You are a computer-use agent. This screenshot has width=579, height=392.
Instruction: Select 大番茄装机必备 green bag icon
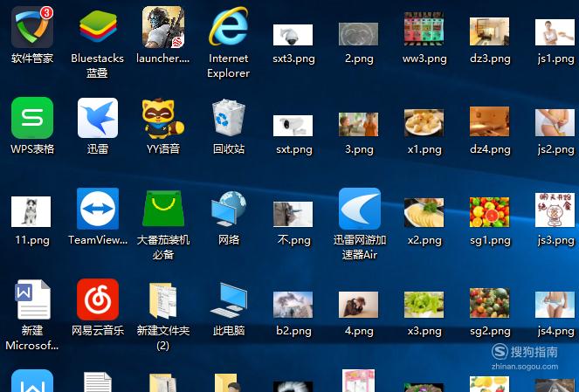[x=163, y=209]
